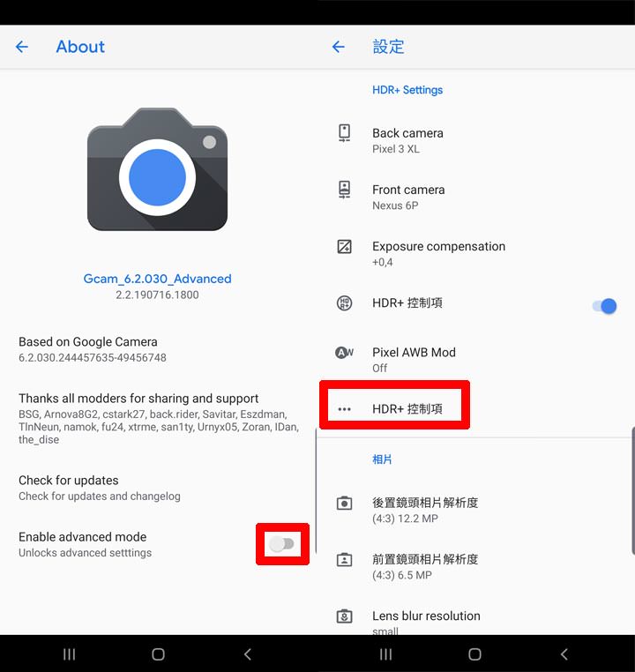
Task: Tap the Exposure compensation icon
Action: (345, 246)
